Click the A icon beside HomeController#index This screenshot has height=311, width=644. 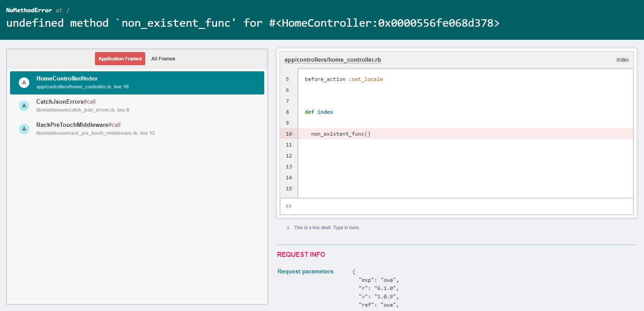pyautogui.click(x=24, y=82)
